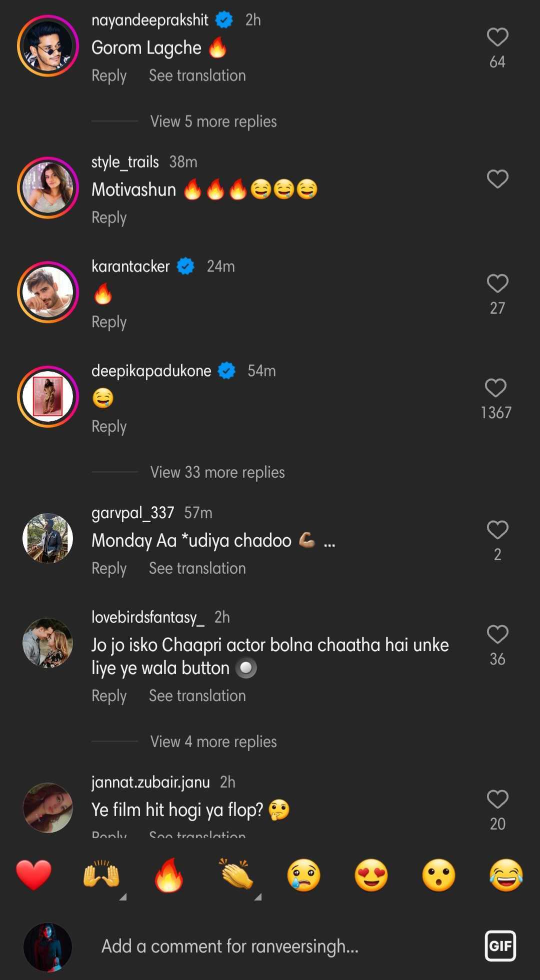Viewport: 540px width, 980px height.
Task: Expand View 5 more replies
Action: pyautogui.click(x=213, y=121)
